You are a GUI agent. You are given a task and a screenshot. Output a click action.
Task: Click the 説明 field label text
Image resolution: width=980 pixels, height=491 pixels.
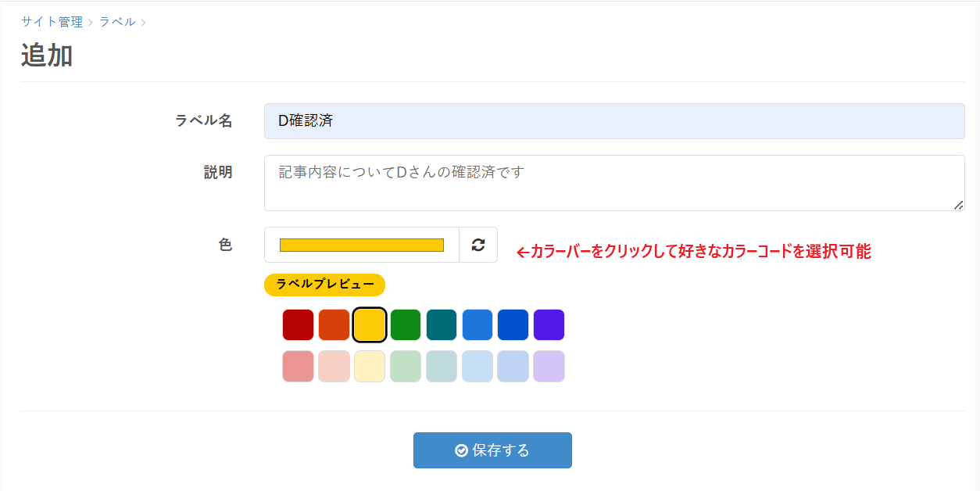[x=218, y=173]
